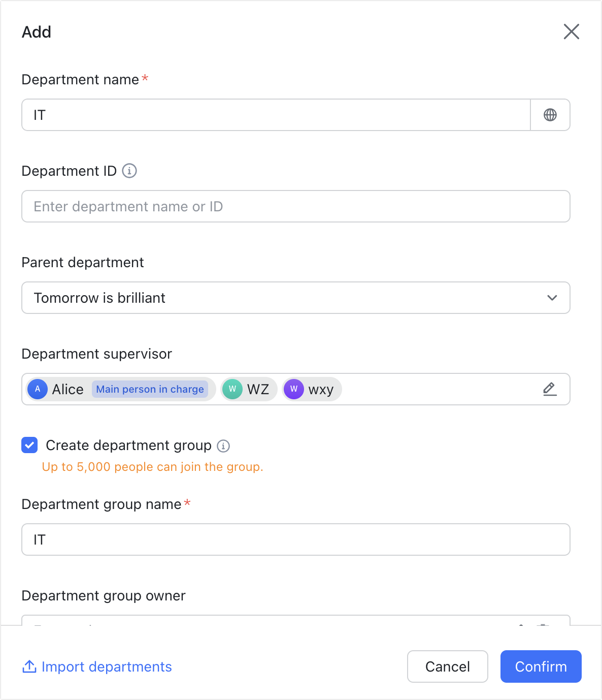Click the upload icon next to Import departments
The height and width of the screenshot is (700, 602).
29,666
